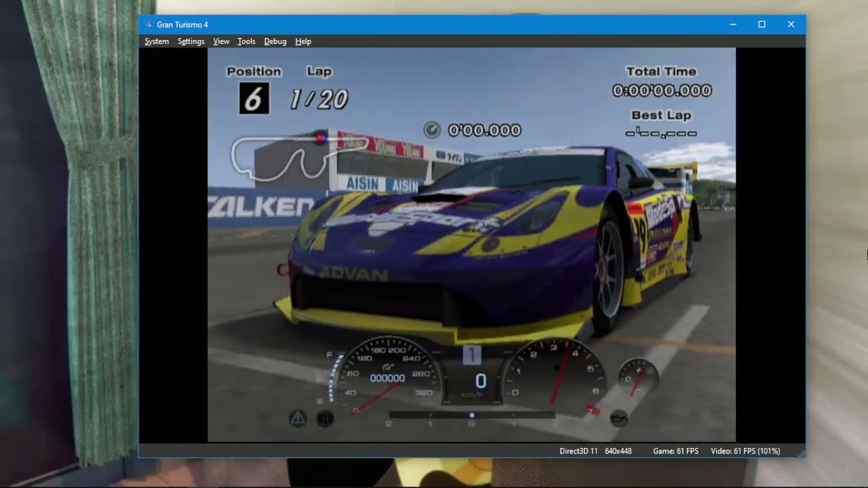Image resolution: width=868 pixels, height=488 pixels.
Task: Click the odometer reading 000000
Action: point(387,378)
